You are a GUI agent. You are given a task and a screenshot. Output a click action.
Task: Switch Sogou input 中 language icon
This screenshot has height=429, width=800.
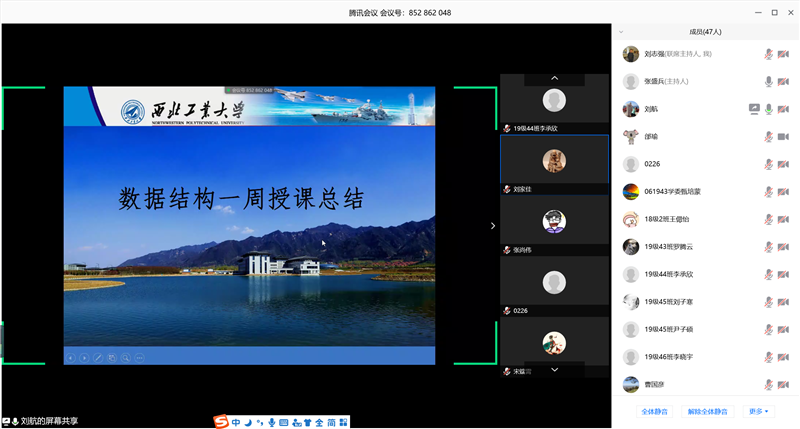point(236,422)
